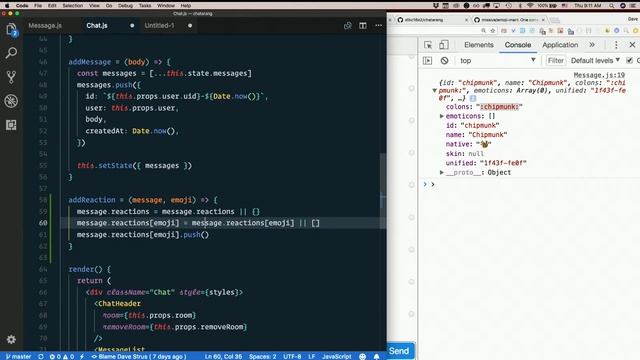Open the Debug menu
The height and width of the screenshot is (360, 640).
coord(125,6)
